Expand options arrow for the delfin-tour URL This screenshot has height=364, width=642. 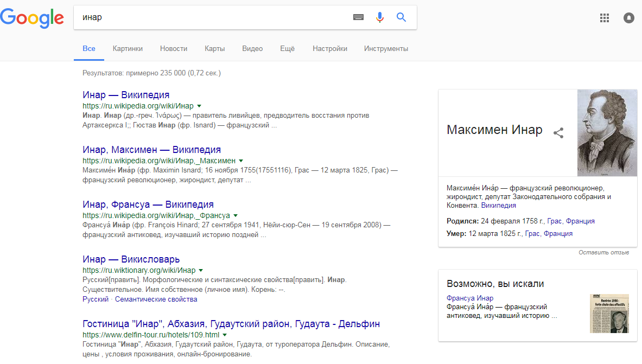click(225, 335)
